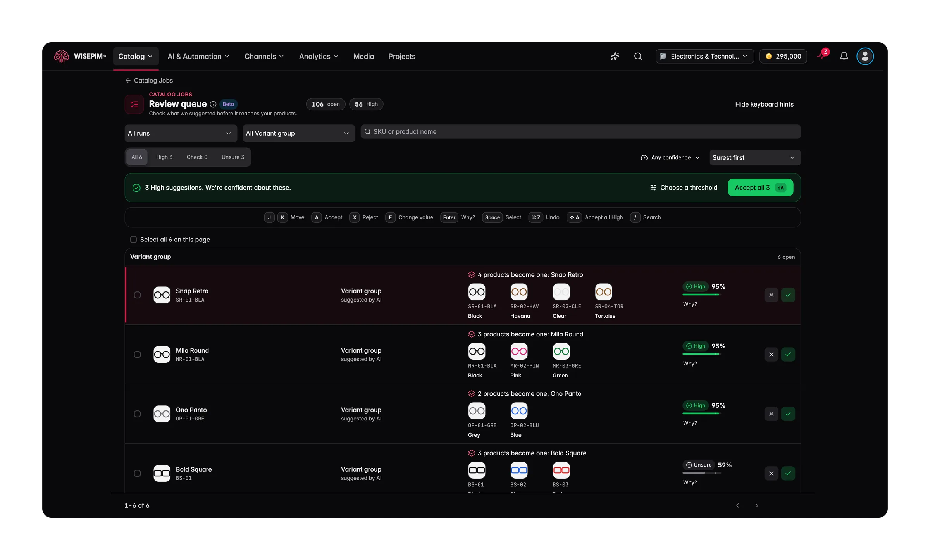Click Hide keyboard hints
The height and width of the screenshot is (560, 930).
coord(764,104)
